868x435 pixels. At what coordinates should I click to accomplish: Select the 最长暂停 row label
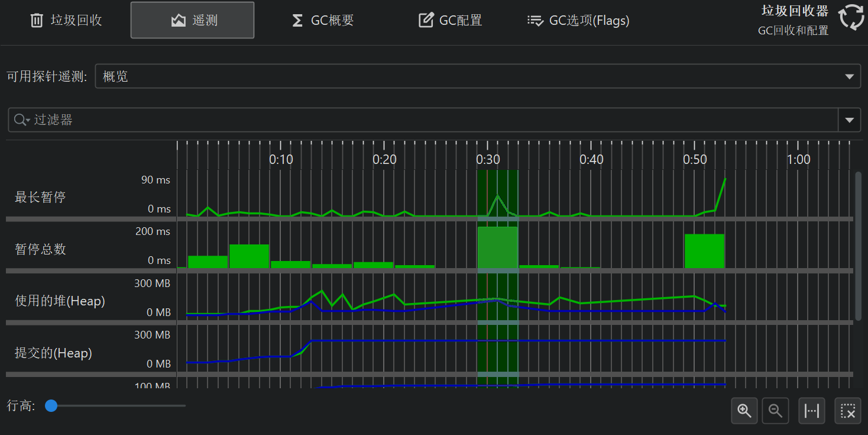[40, 197]
